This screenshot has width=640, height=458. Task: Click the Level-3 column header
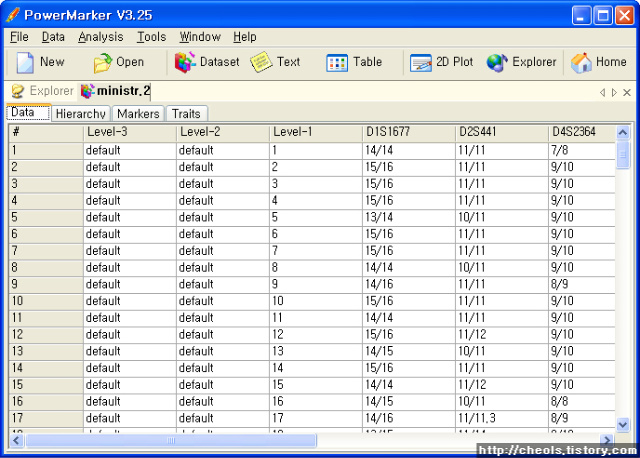(130, 132)
